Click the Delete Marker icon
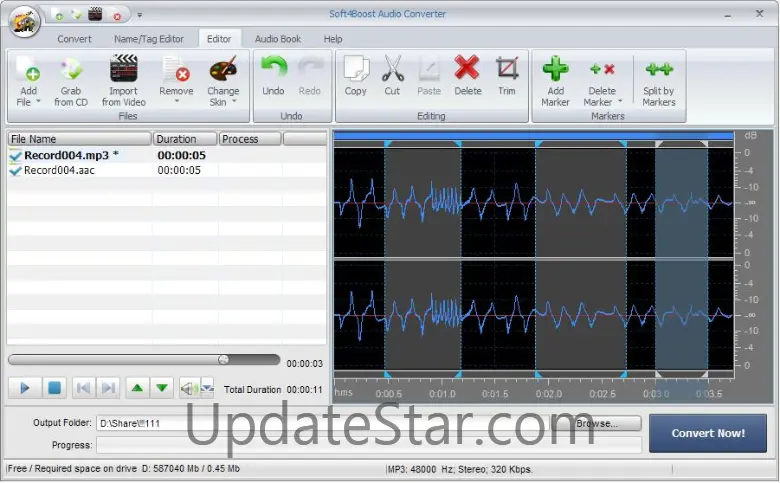 coord(602,69)
